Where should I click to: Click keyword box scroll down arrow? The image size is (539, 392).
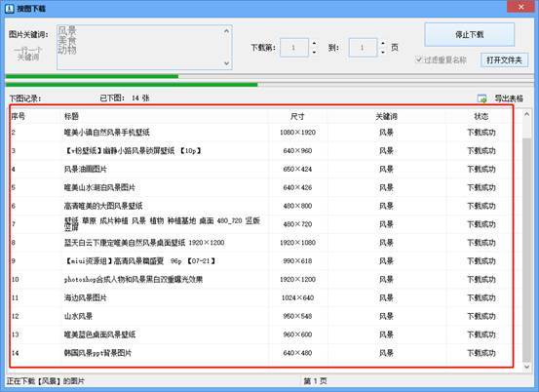pyautogui.click(x=226, y=63)
